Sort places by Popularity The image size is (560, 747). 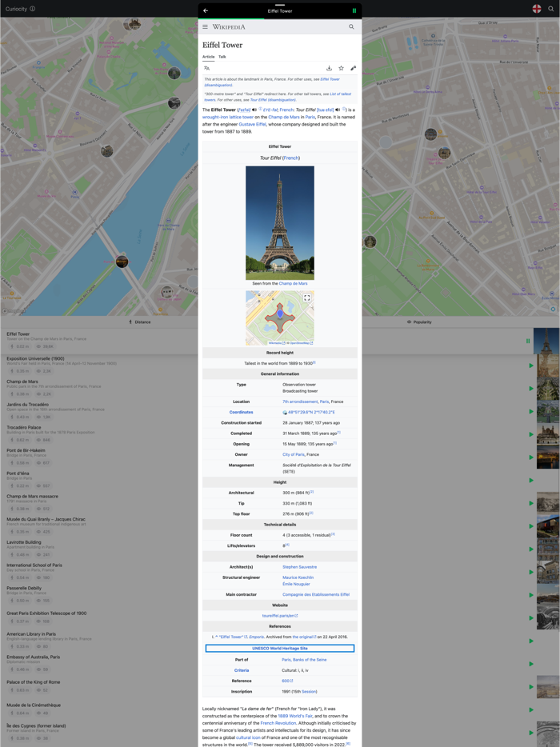(x=419, y=322)
